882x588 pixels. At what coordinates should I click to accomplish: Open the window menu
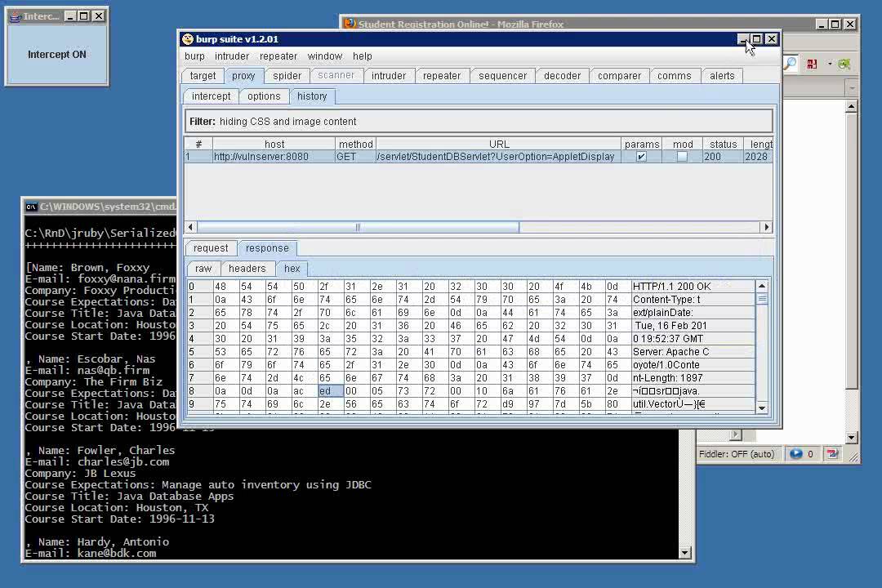pyautogui.click(x=325, y=56)
